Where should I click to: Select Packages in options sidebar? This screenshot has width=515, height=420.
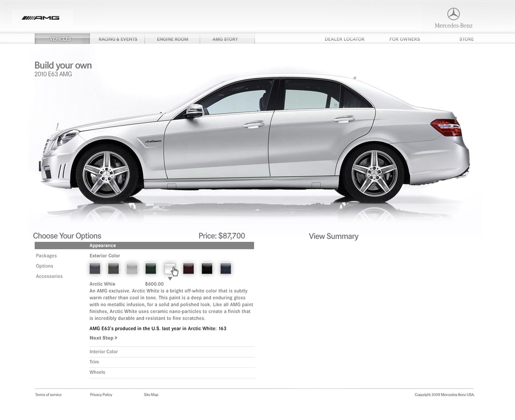tap(46, 256)
